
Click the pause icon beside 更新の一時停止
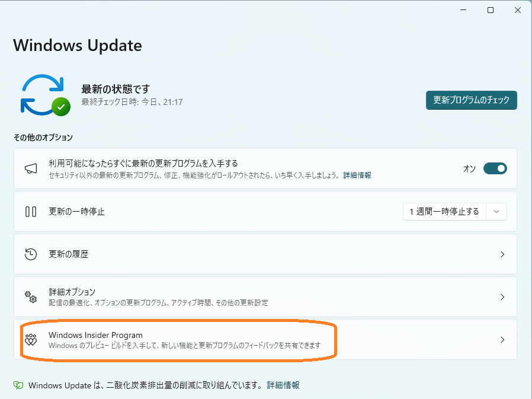point(31,212)
